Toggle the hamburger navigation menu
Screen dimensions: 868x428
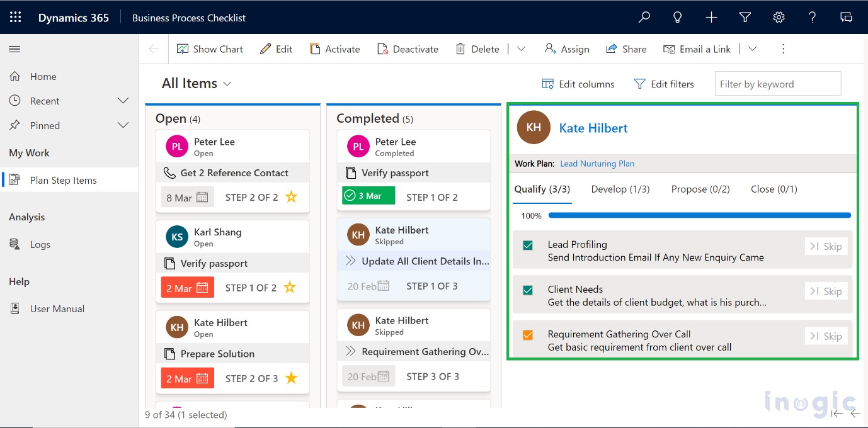[14, 49]
